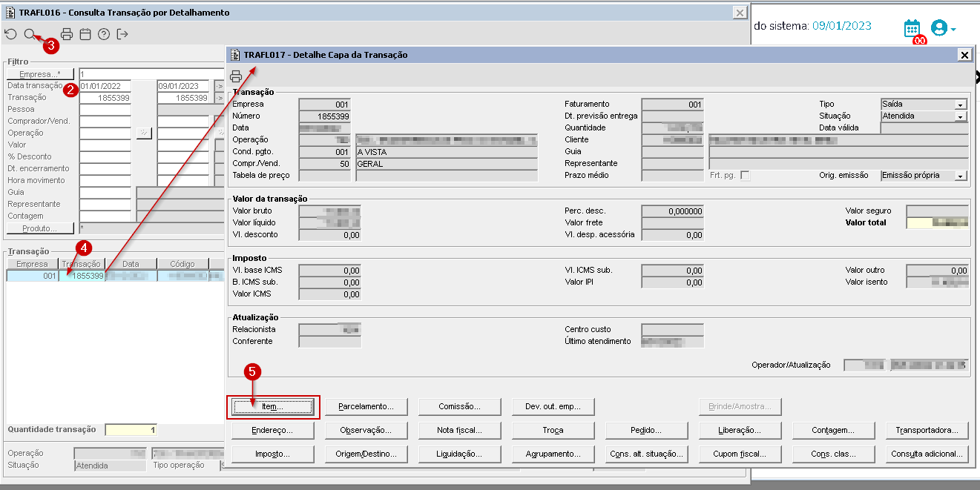Click the Imposto... button
This screenshot has width=980, height=490.
pyautogui.click(x=273, y=454)
